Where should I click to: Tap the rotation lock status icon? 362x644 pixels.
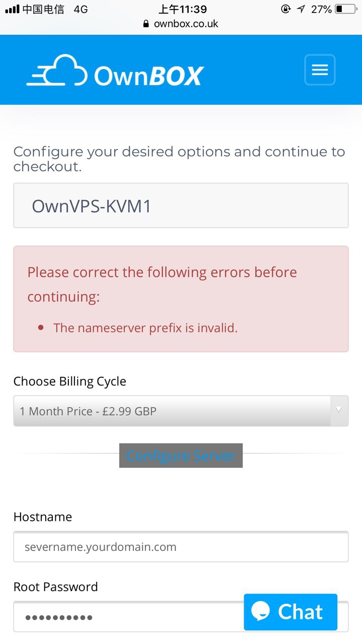(x=286, y=9)
